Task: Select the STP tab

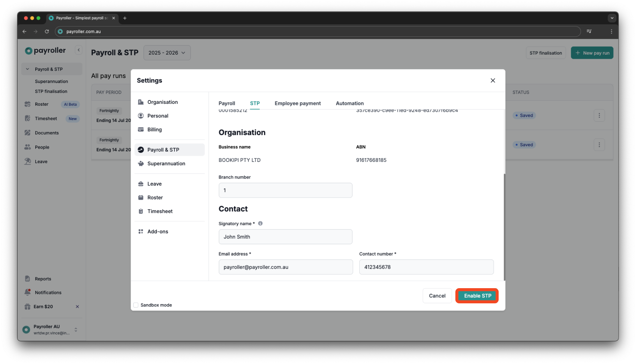Action: click(x=255, y=103)
